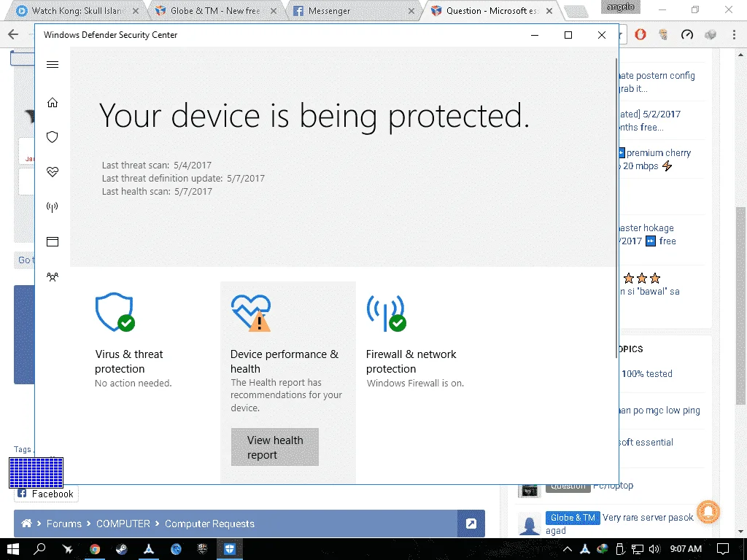Click 'Very rare server pasok' topic link
Image resolution: width=747 pixels, height=560 pixels.
(648, 518)
